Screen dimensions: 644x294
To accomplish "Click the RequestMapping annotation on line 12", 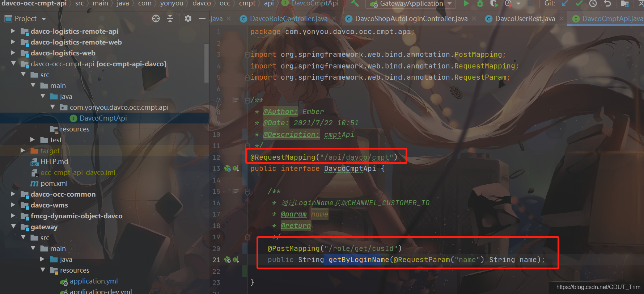I will click(x=283, y=157).
